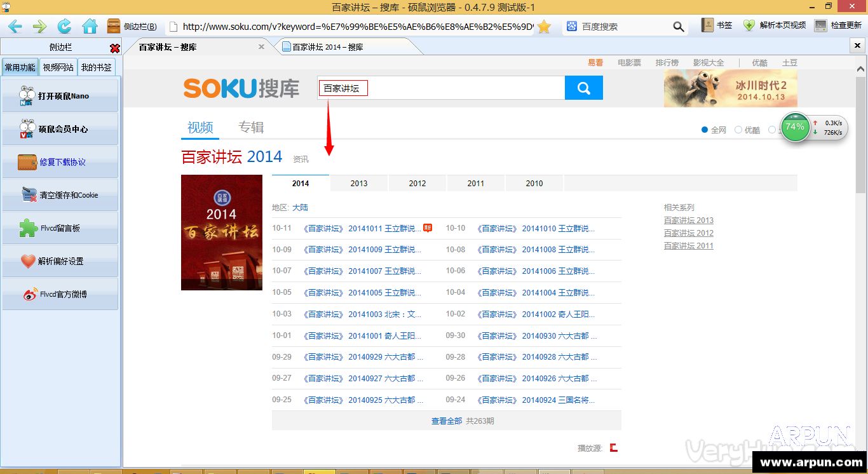The height and width of the screenshot is (474, 868).
Task: Click the SOKU blue search button
Action: coord(583,88)
